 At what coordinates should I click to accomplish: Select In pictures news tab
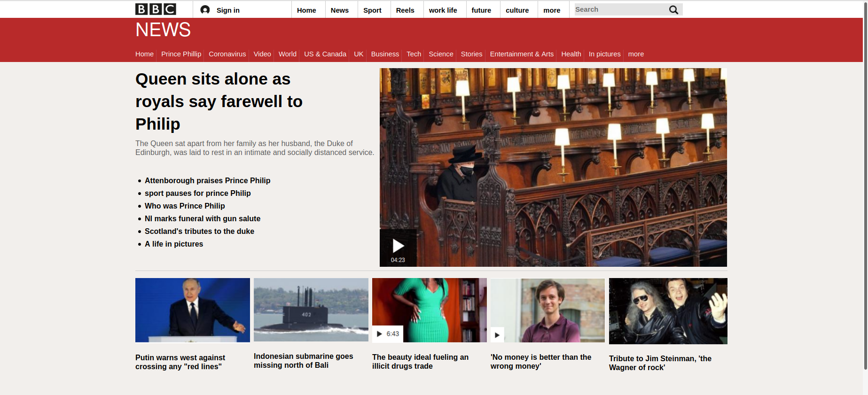pos(604,54)
